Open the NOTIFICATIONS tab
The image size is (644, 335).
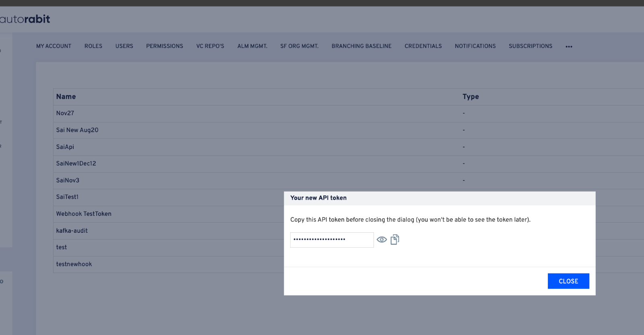[475, 46]
